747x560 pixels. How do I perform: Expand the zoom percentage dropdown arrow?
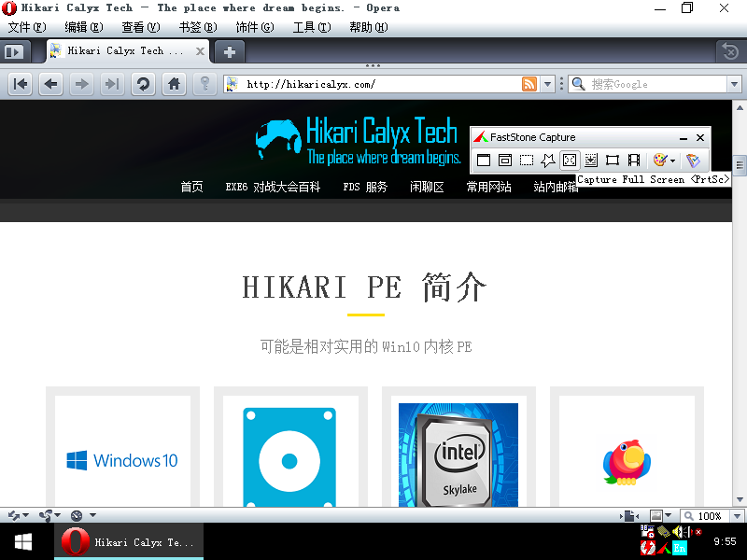737,516
